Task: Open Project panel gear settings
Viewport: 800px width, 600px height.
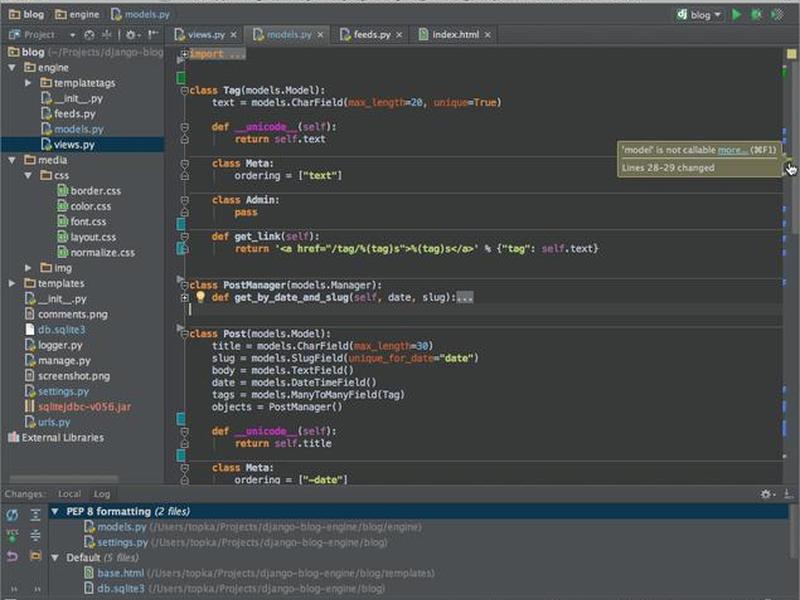Action: click(x=132, y=35)
